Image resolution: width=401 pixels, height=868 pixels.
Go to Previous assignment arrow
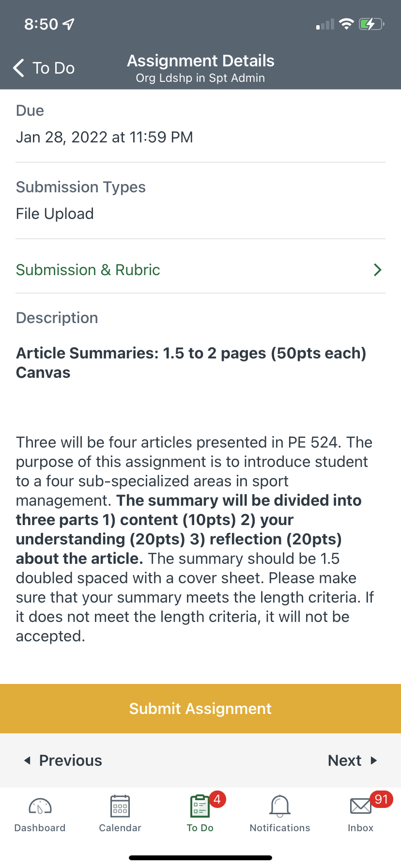pos(28,760)
